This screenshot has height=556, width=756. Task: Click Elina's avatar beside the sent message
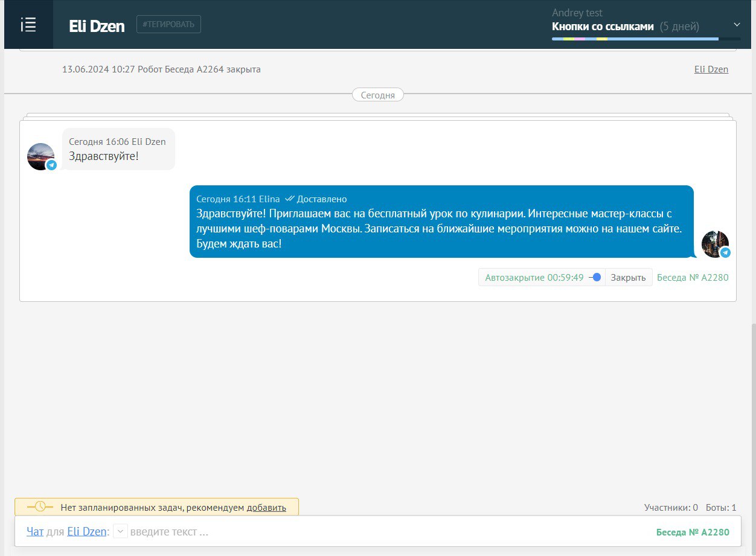[714, 244]
